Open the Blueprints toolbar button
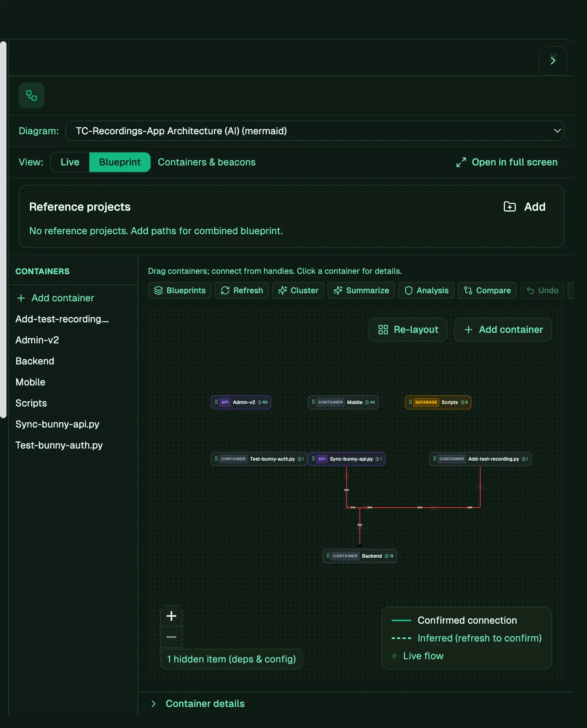Viewport: 587px width, 728px height. pyautogui.click(x=180, y=290)
